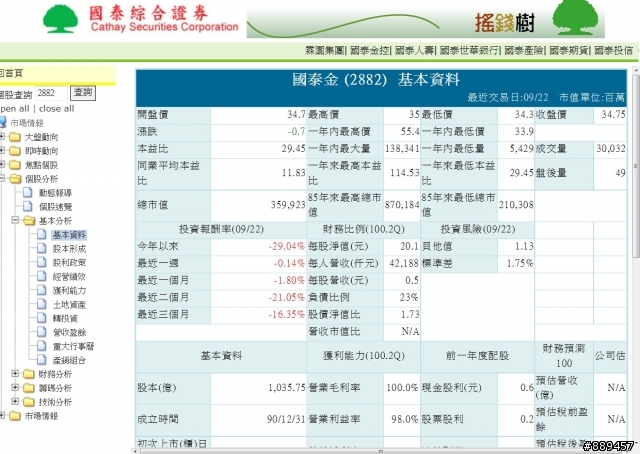Click the page icon beside 營收盈餘
This screenshot has height=454, width=640.
[42, 332]
